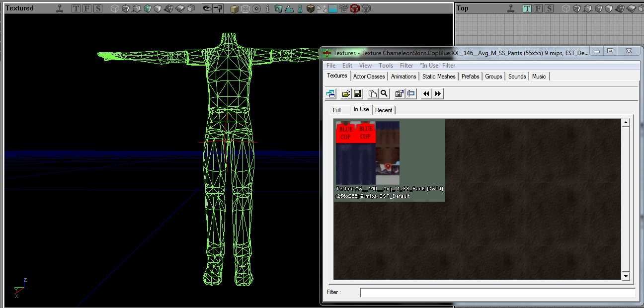Open a texture package file
This screenshot has height=308, width=644.
coord(345,93)
